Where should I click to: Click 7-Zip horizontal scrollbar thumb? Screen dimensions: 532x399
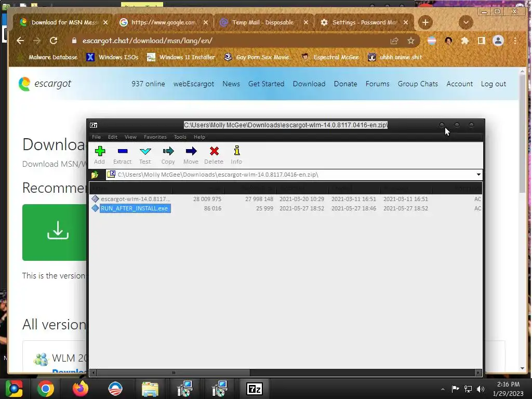tap(174, 373)
